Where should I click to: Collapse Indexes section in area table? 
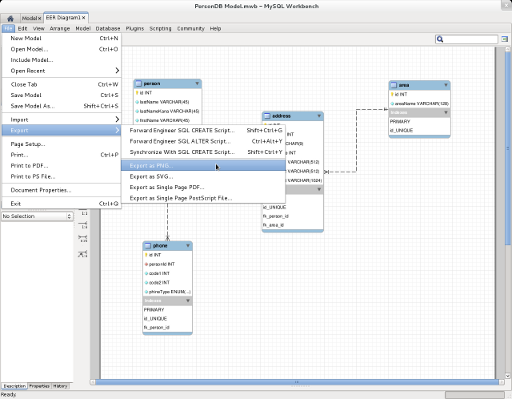446,113
